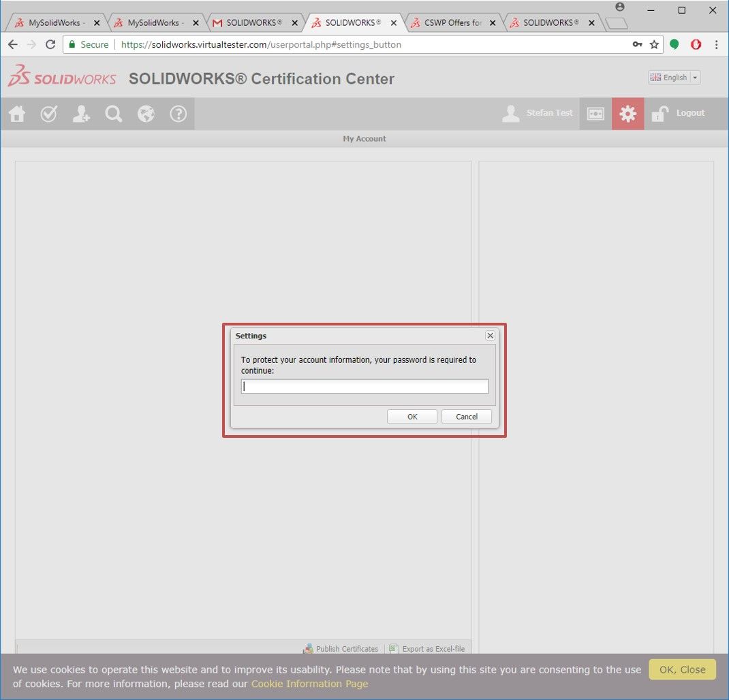The width and height of the screenshot is (729, 700).
Task: Open the Settings gear icon
Action: (627, 114)
